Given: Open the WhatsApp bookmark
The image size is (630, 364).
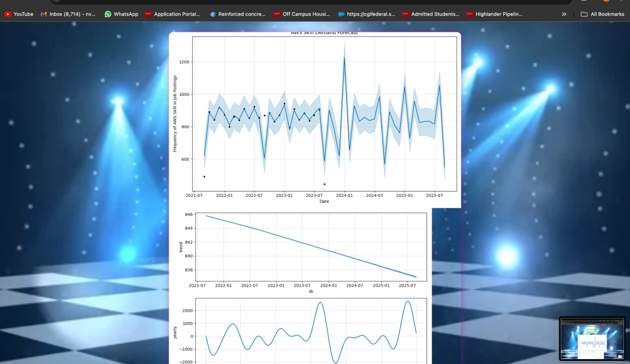Looking at the screenshot, I should (x=121, y=14).
